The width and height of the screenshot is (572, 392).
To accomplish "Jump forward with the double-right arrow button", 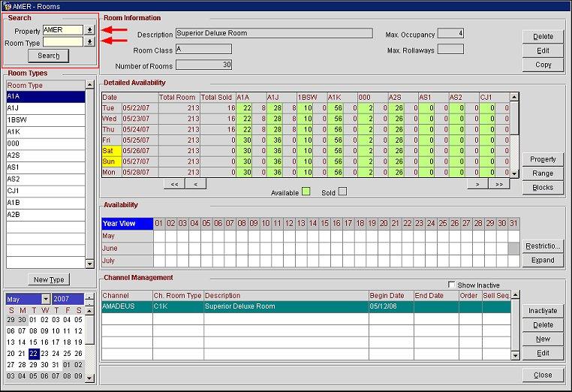I will (x=498, y=183).
